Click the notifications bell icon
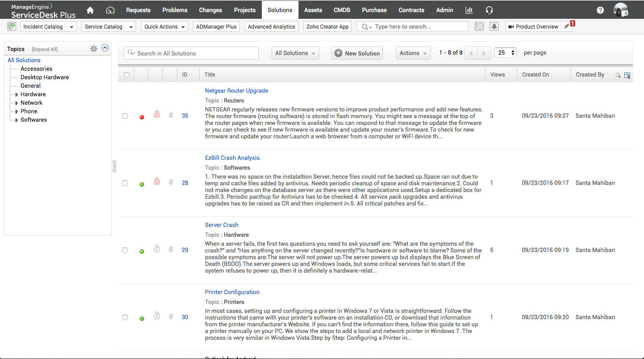The width and height of the screenshot is (644, 359). pyautogui.click(x=494, y=27)
